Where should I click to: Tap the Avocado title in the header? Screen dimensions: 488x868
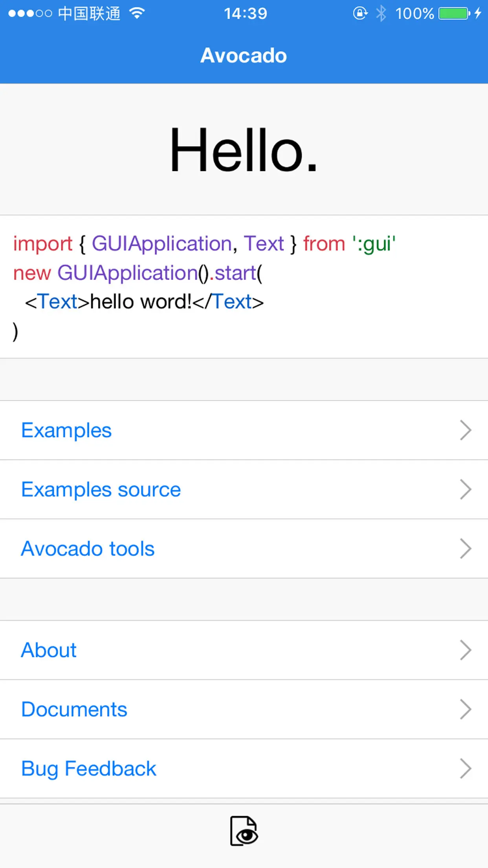pos(244,55)
